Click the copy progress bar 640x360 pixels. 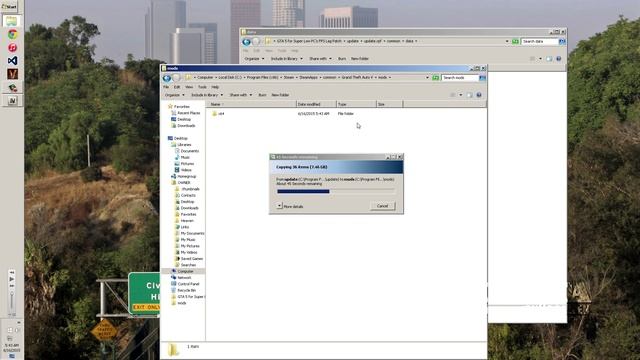336,191
